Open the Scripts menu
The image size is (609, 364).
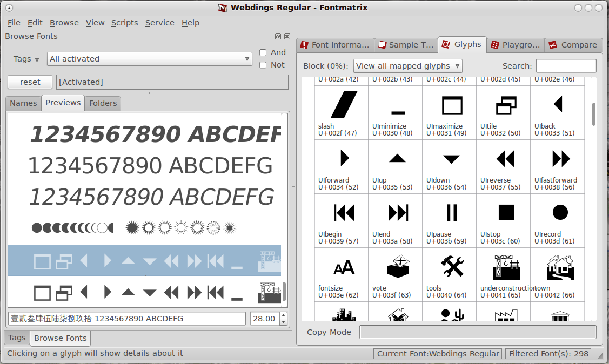[125, 23]
